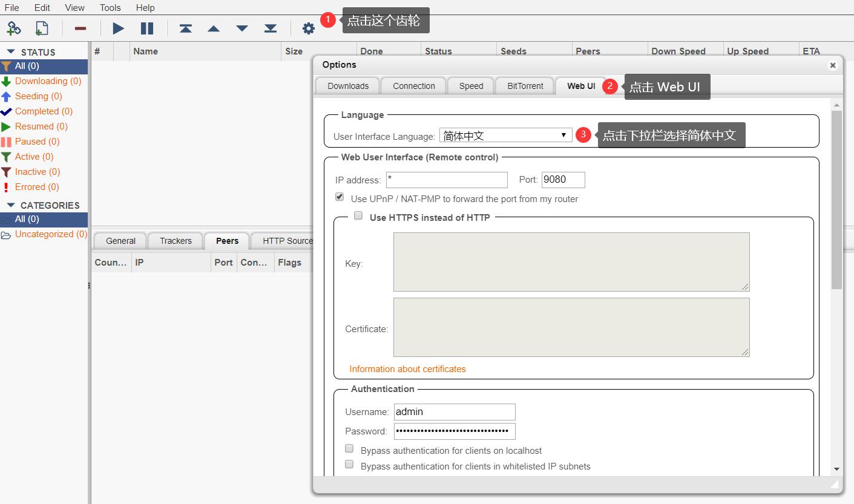The width and height of the screenshot is (854, 504).
Task: Switch to the Downloads options tab
Action: pos(348,86)
